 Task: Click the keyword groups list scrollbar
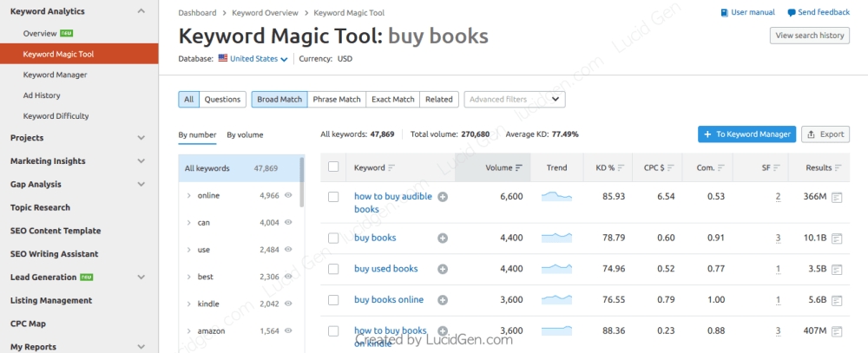tap(302, 182)
